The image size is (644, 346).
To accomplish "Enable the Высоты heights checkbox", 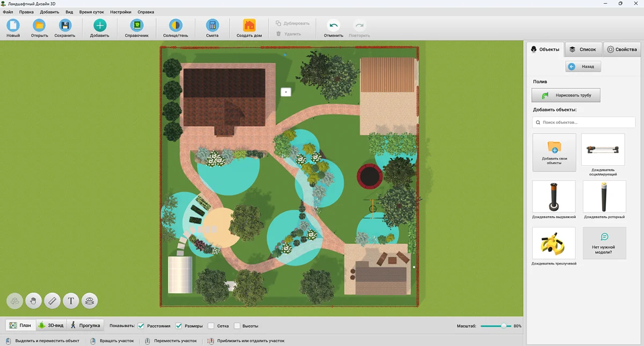I will (237, 326).
